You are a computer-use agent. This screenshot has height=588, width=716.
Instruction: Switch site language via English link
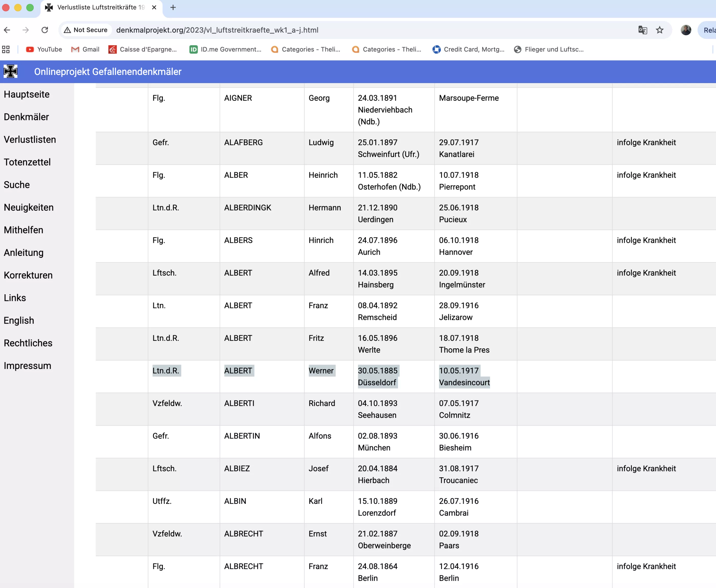19,320
